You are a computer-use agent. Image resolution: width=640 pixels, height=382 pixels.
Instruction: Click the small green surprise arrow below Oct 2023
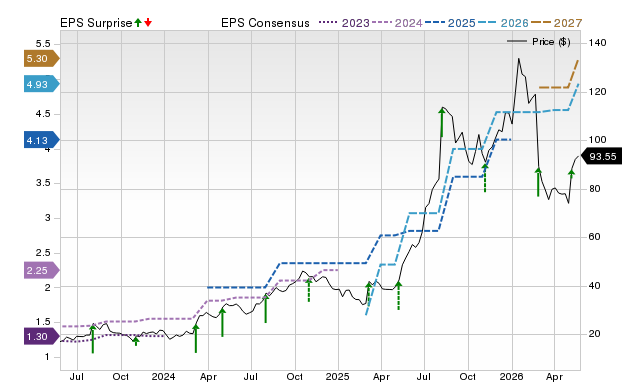click(x=136, y=341)
